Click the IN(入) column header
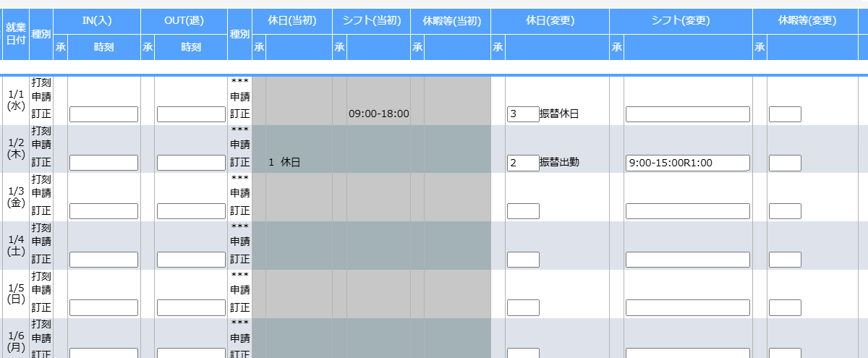Screen dimensions: 868x358 (x=97, y=21)
